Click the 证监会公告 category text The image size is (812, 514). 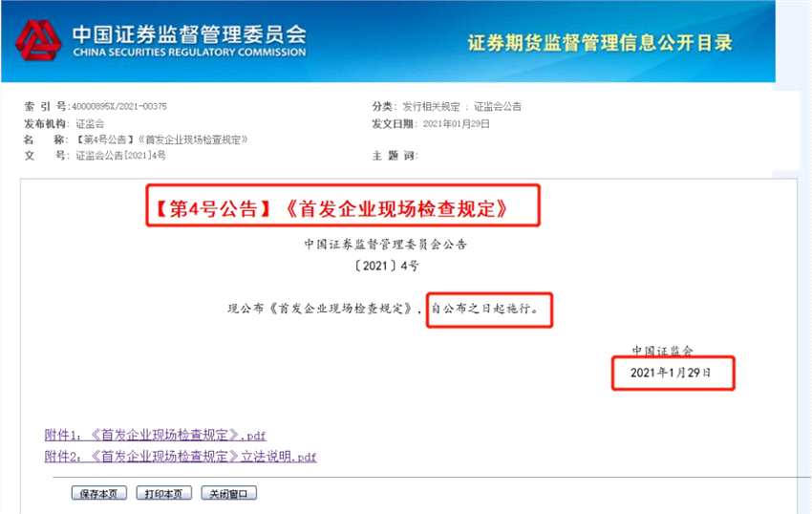click(497, 107)
